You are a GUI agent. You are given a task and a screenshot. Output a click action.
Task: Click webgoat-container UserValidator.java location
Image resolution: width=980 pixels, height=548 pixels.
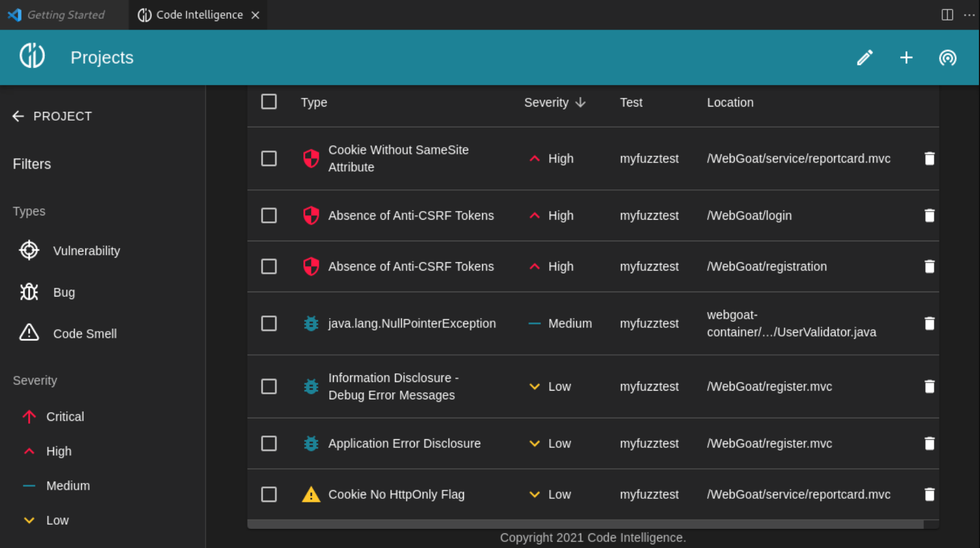pyautogui.click(x=791, y=323)
